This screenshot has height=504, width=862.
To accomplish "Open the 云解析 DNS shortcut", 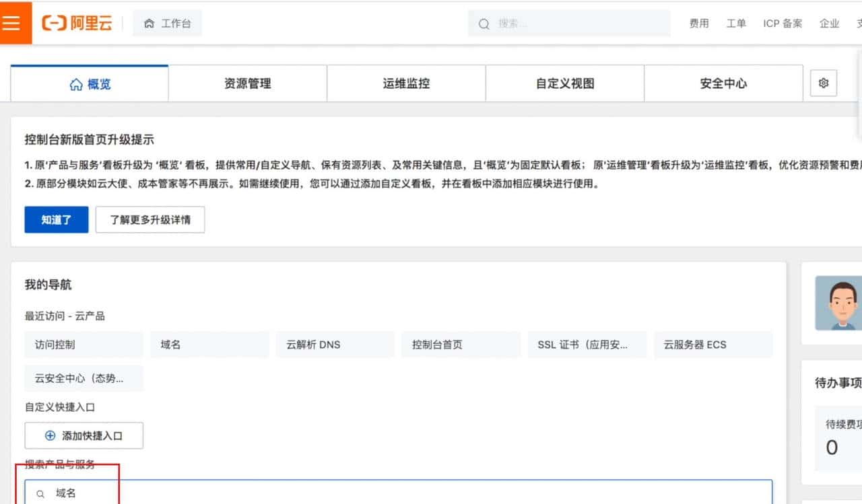I will (335, 344).
